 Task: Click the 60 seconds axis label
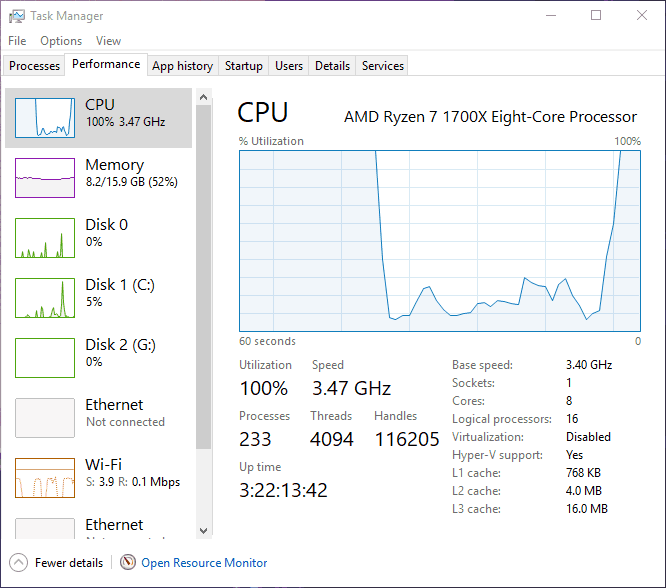[x=267, y=341]
